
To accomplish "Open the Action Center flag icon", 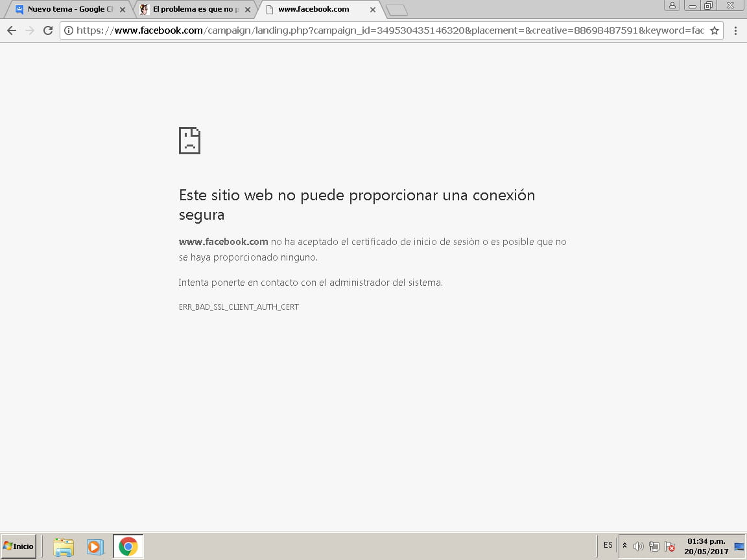I will 670,546.
